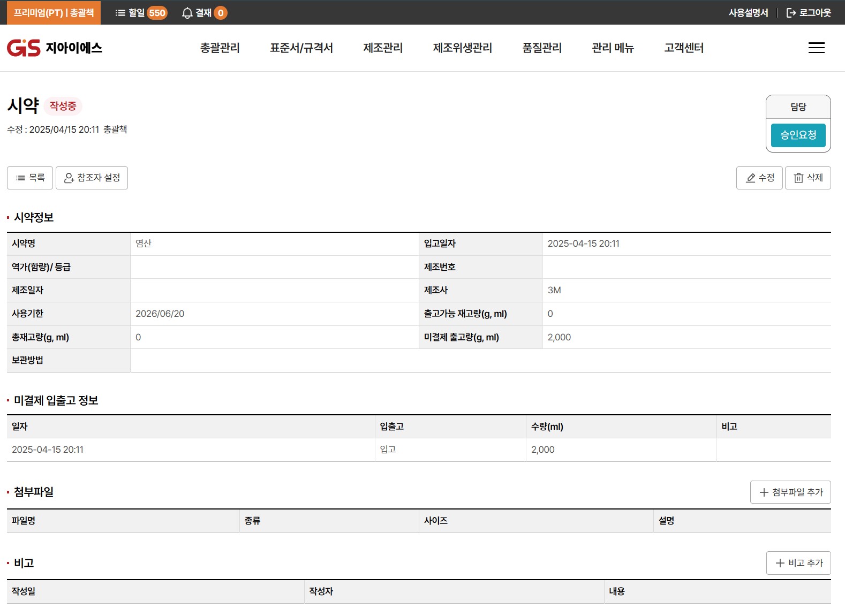Click the 비고 추가 button
The image size is (845, 616).
pyautogui.click(x=798, y=563)
